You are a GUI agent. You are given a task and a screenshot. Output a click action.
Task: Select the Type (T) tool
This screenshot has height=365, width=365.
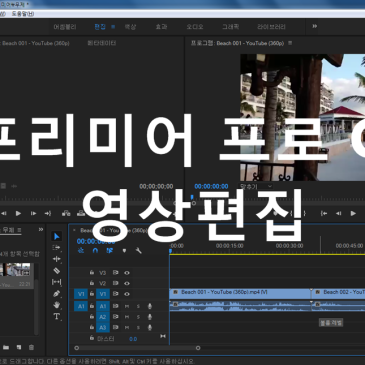coord(57,316)
